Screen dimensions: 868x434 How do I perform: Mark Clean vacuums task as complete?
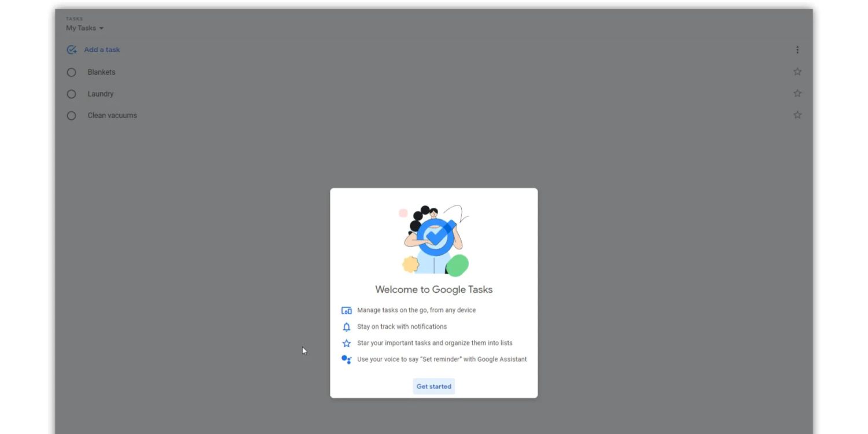click(x=71, y=116)
